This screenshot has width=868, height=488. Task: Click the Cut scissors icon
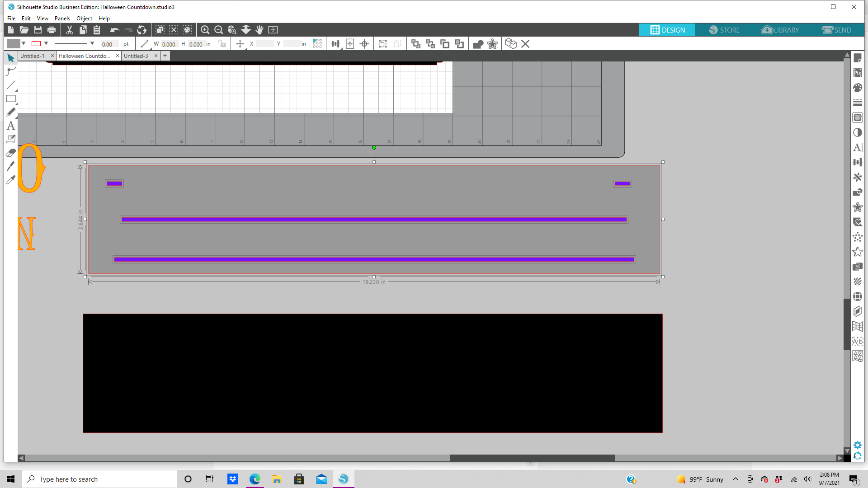coord(69,30)
